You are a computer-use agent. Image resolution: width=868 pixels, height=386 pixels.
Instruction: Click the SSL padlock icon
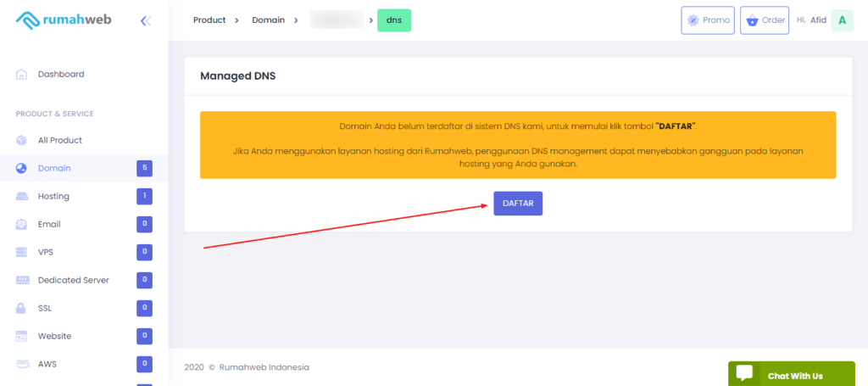pyautogui.click(x=21, y=308)
